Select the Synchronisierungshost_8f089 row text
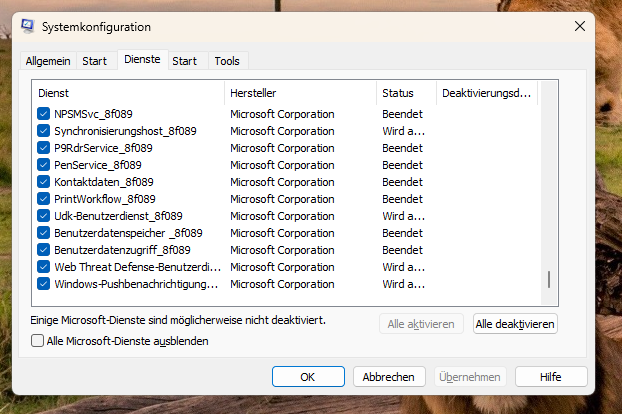Image resolution: width=622 pixels, height=414 pixels. tap(125, 131)
